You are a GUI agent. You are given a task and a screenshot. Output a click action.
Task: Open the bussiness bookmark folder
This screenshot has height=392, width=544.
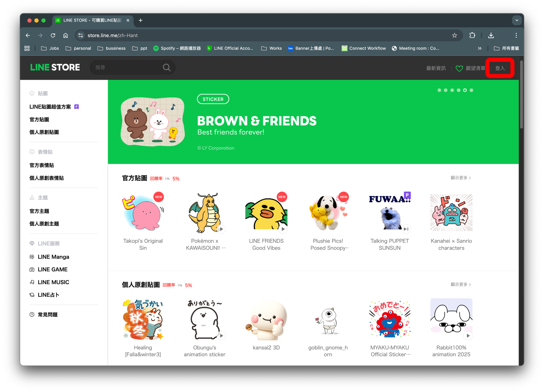[x=111, y=48]
